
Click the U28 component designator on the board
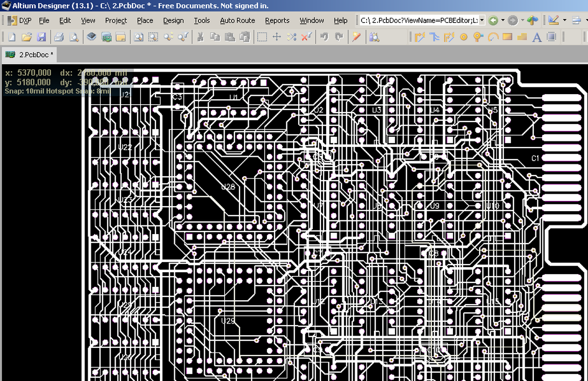point(228,186)
